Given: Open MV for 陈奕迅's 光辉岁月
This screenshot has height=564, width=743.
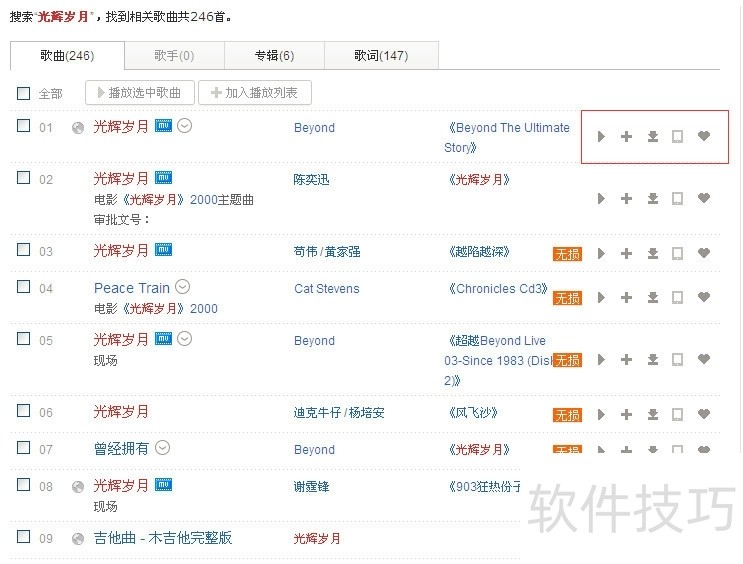Looking at the screenshot, I should 163,178.
